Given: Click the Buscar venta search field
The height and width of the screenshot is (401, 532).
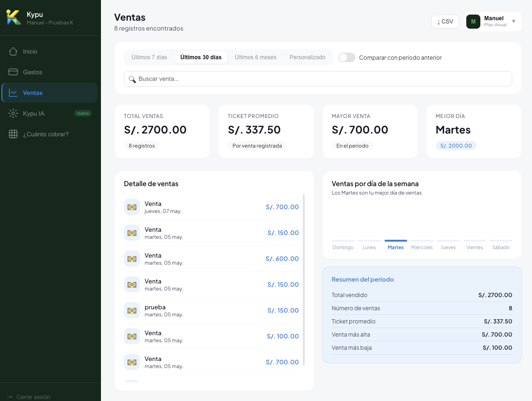Looking at the screenshot, I should [318, 79].
